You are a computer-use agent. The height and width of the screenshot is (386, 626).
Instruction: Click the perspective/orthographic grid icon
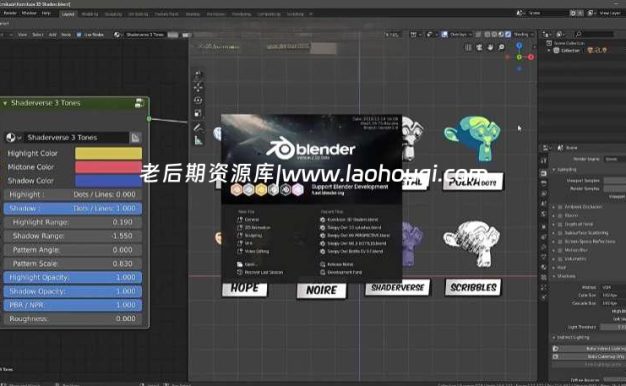click(468, 48)
